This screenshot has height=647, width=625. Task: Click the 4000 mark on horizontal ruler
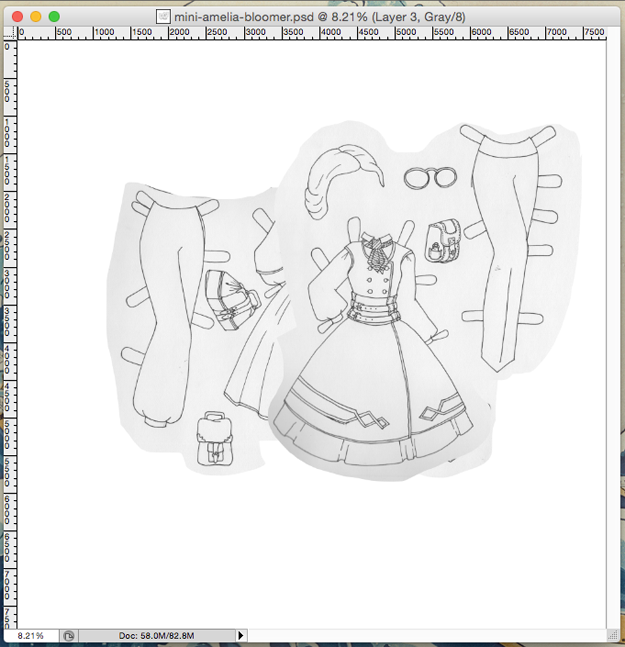[331, 32]
